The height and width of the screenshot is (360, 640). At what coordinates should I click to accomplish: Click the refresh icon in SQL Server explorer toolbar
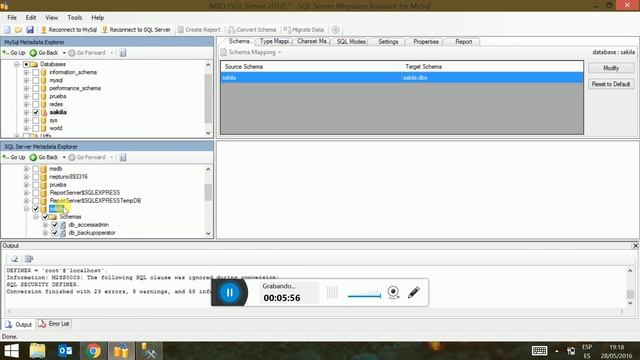coord(123,157)
